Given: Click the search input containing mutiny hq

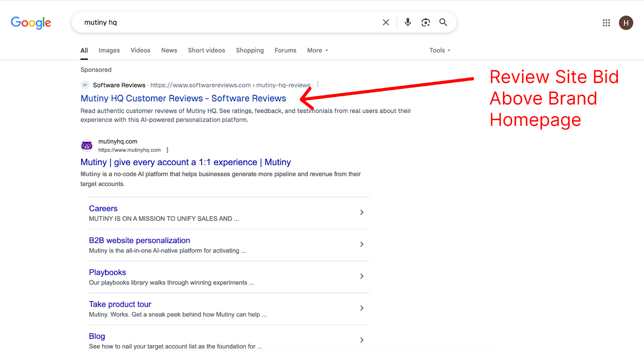Looking at the screenshot, I should tap(229, 23).
